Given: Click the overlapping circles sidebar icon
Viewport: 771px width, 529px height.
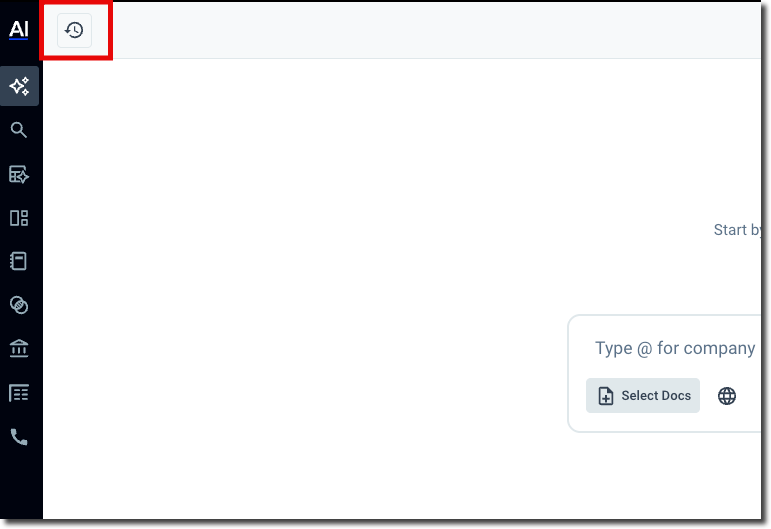Looking at the screenshot, I should (x=19, y=305).
